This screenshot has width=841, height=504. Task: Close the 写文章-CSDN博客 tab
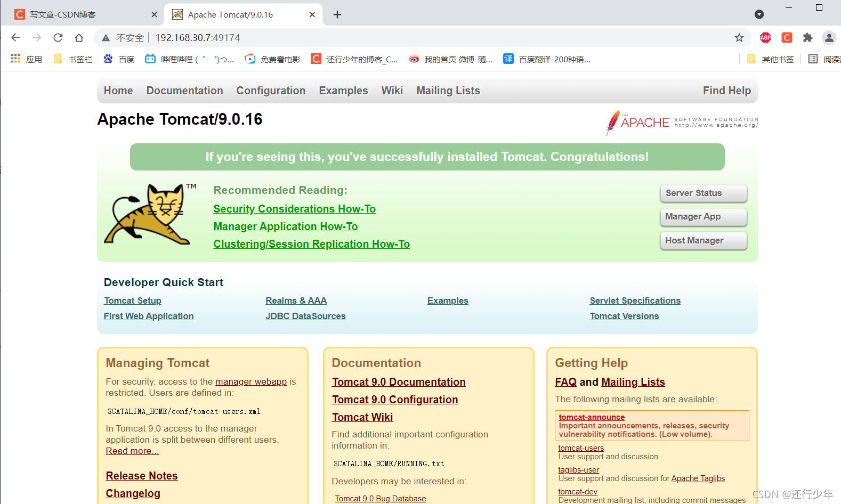click(154, 14)
